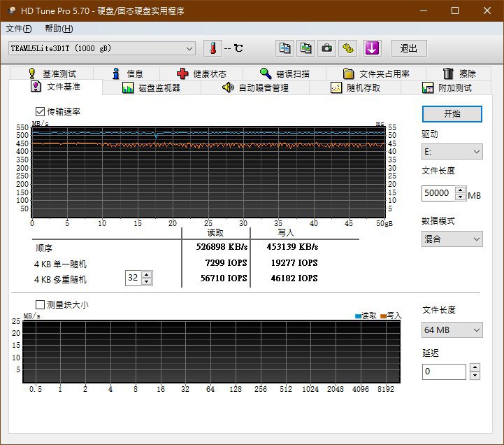Click the chart icon on 磁盘监视器 tab

[x=128, y=88]
